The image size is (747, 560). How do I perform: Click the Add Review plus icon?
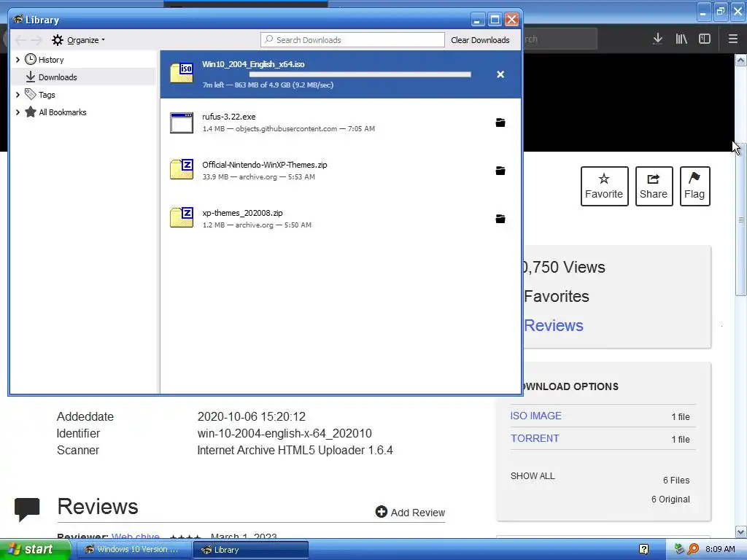pos(381,512)
